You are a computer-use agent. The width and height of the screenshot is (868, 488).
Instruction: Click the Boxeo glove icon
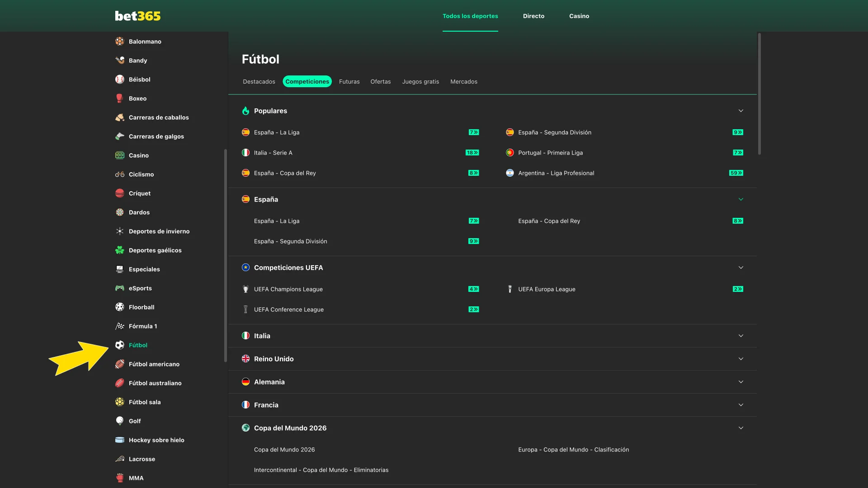click(x=119, y=98)
